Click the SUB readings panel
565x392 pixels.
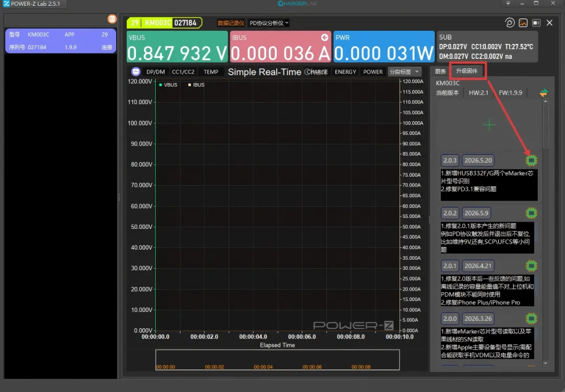point(487,47)
